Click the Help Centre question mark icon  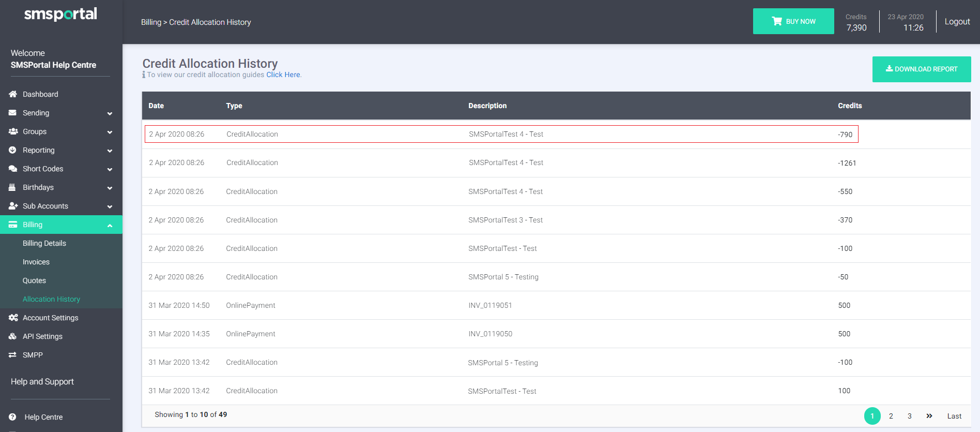[x=12, y=417]
